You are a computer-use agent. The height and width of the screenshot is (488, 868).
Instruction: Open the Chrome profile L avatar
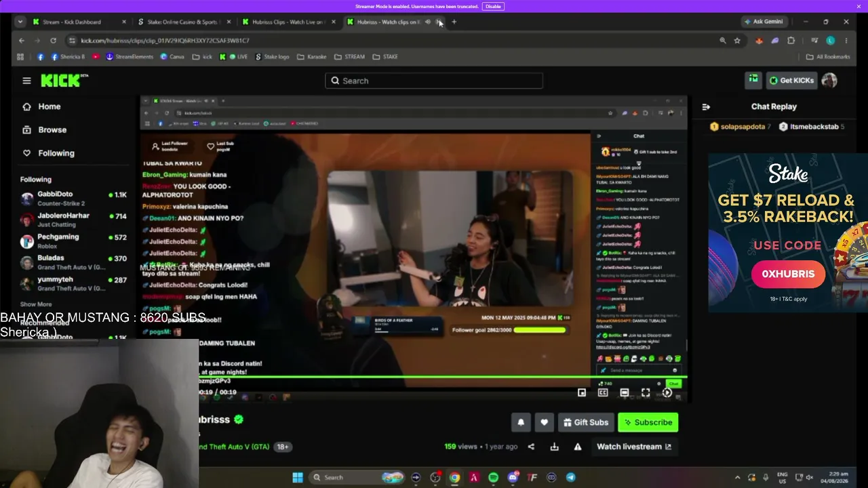coord(830,41)
